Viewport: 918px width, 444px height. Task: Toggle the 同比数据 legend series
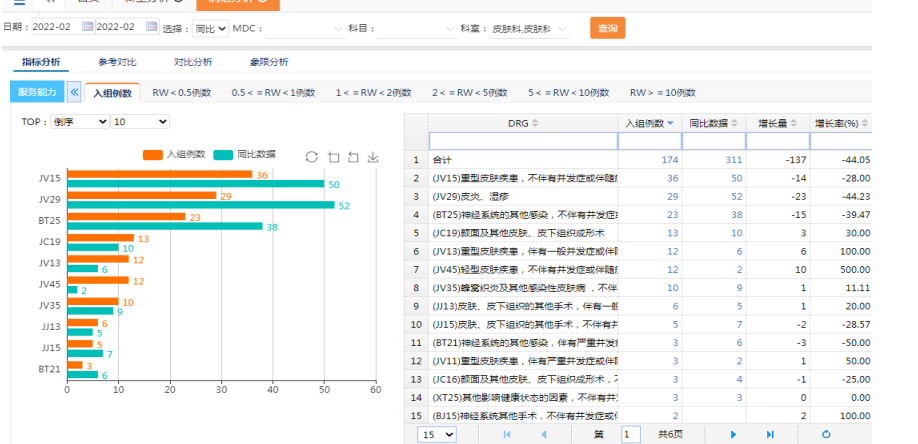pyautogui.click(x=245, y=155)
